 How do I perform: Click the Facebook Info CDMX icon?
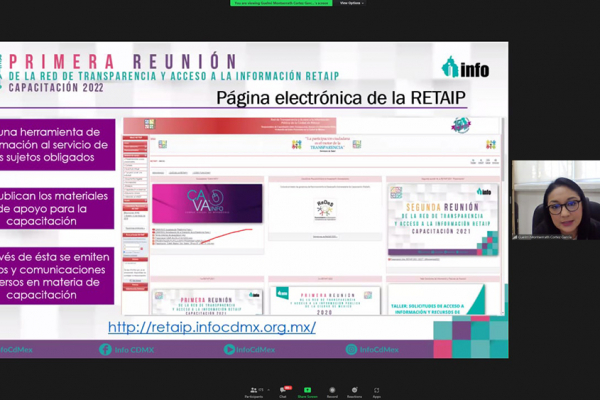coord(105,349)
